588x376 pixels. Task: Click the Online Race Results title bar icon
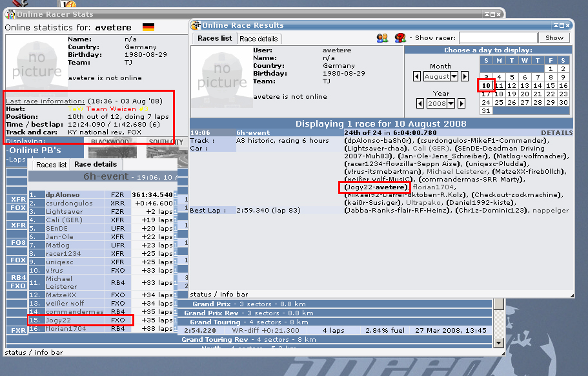[x=196, y=25]
